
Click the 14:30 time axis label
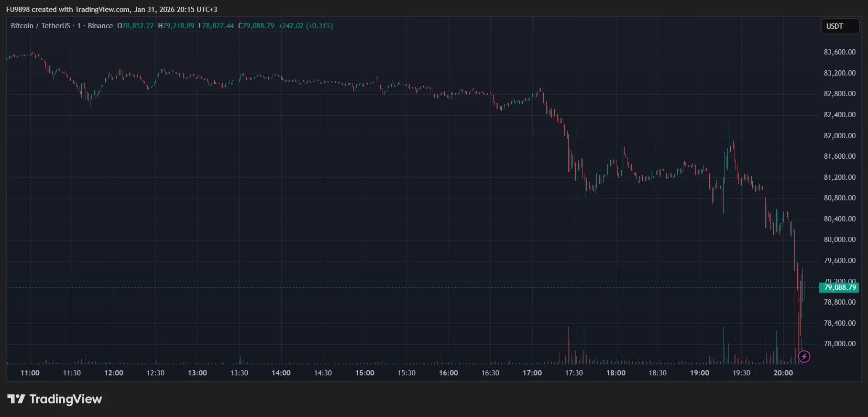tap(323, 373)
